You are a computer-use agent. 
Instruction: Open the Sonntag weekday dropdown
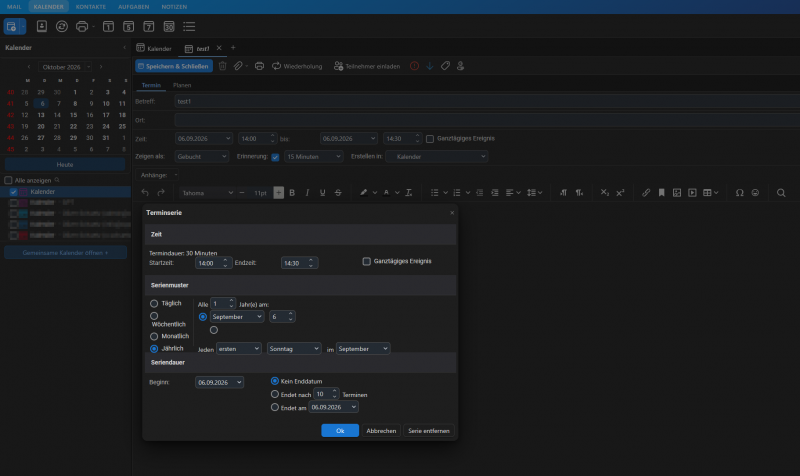click(294, 348)
